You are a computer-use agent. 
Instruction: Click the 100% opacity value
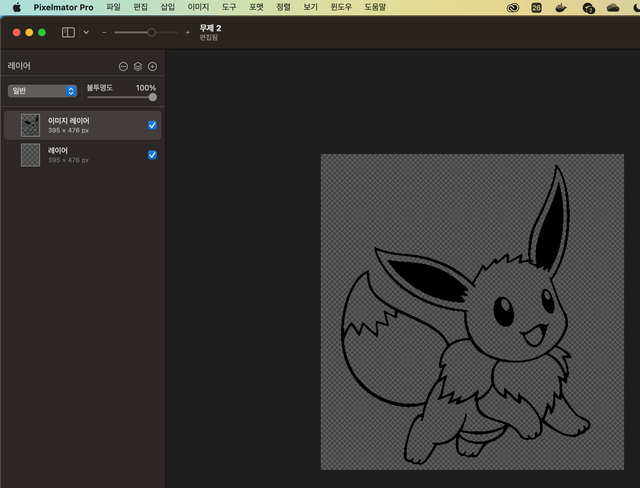(x=146, y=88)
